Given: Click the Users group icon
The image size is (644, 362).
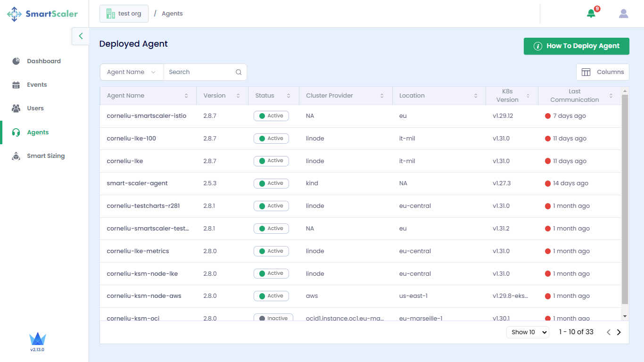Looking at the screenshot, I should coord(16,108).
